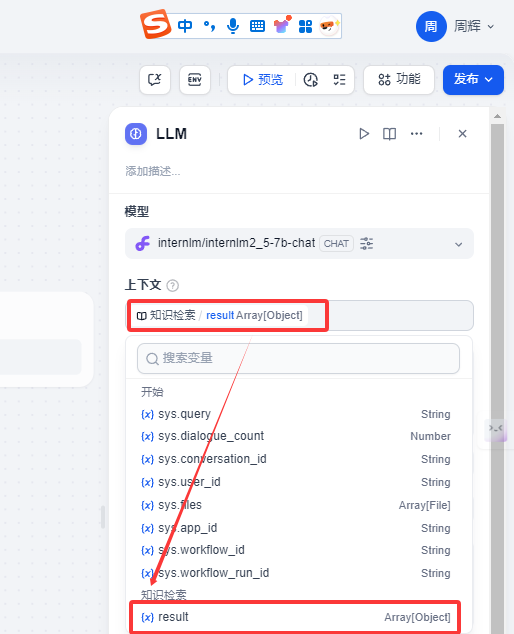
Task: Switch the Sogou punctuation mode icon
Action: [x=209, y=26]
